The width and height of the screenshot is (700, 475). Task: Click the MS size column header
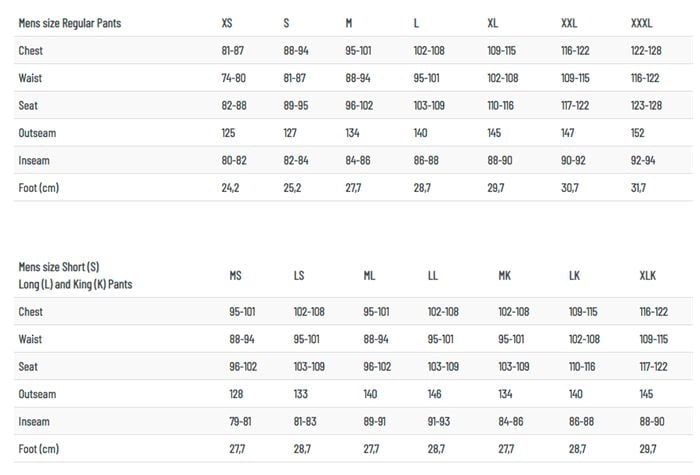(x=236, y=275)
